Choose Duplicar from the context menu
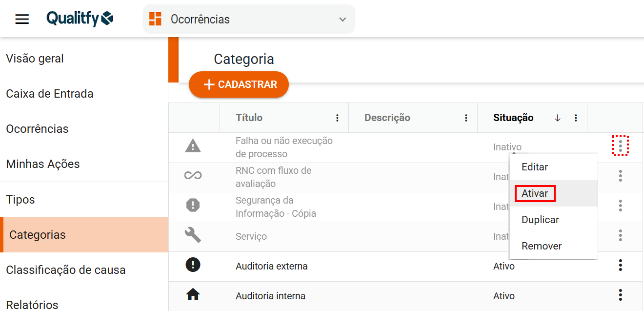This screenshot has height=311, width=644. pos(540,220)
